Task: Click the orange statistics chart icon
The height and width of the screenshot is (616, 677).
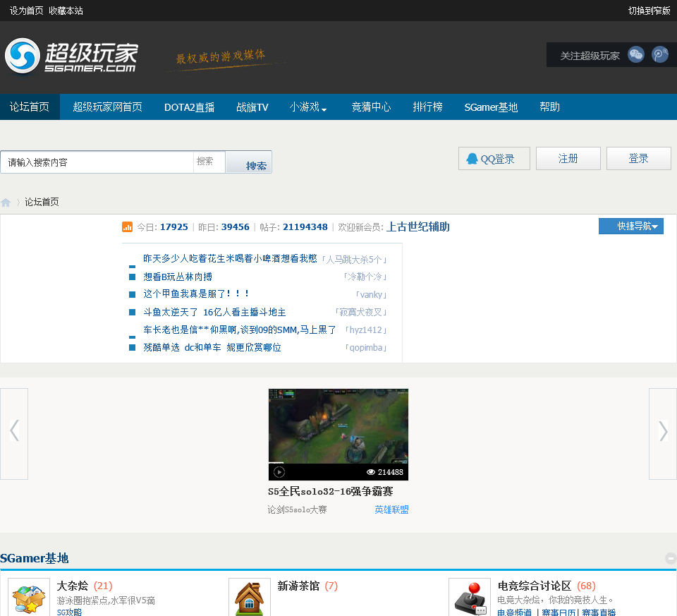Action: coord(127,227)
